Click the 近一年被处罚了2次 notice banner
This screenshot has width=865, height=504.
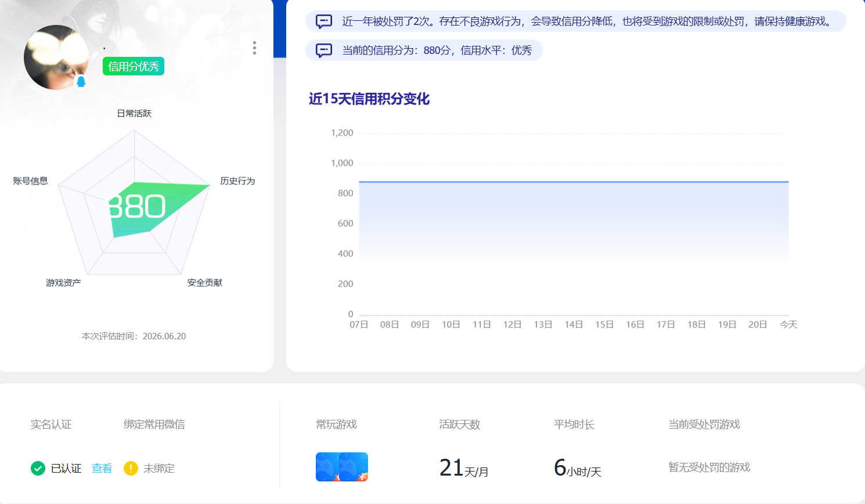point(576,21)
